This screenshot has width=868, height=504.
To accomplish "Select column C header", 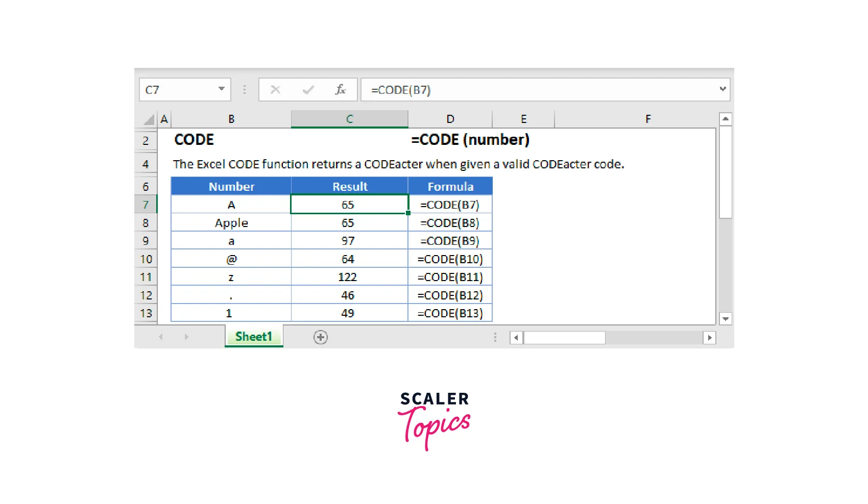I will tap(349, 119).
